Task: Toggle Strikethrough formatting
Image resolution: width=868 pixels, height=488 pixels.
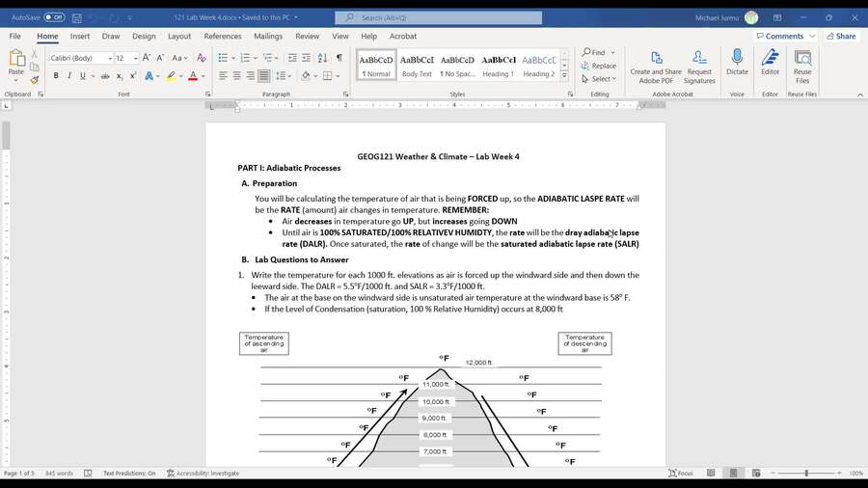Action: (105, 76)
